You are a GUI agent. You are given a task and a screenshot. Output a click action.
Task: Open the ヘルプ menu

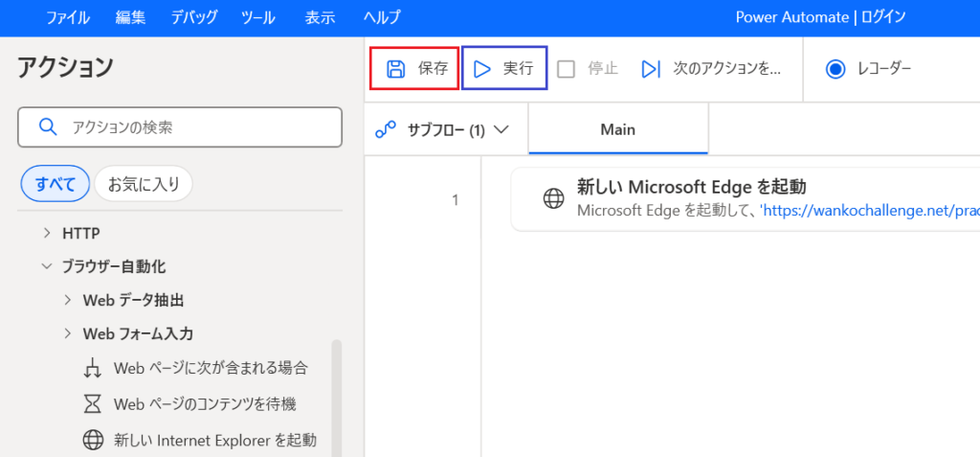(x=382, y=17)
